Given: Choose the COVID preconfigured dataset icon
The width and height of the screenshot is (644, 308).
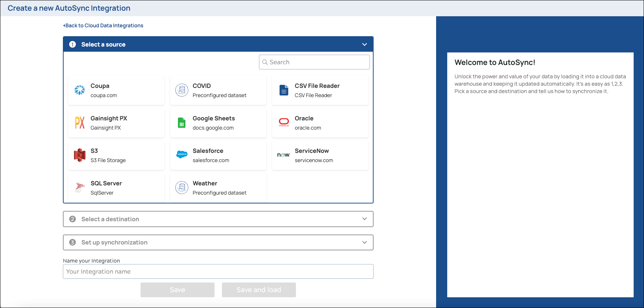Looking at the screenshot, I should (x=182, y=90).
